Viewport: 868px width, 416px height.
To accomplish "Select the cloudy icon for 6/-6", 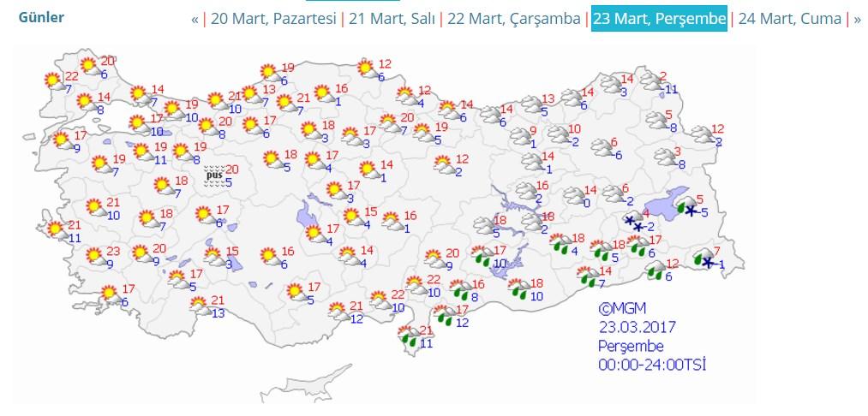I will click(x=602, y=148).
